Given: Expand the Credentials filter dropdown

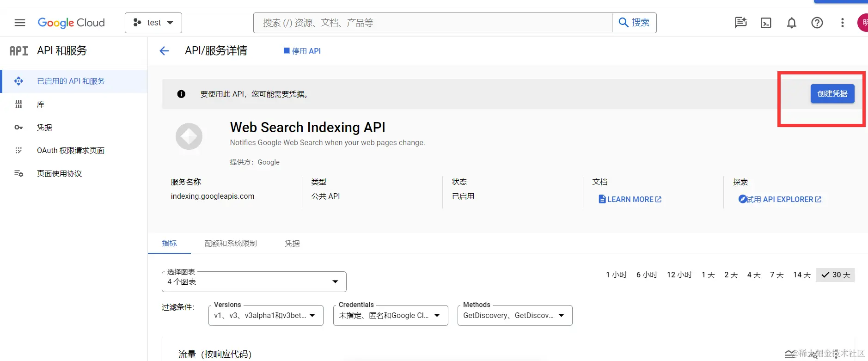Looking at the screenshot, I should pos(391,315).
